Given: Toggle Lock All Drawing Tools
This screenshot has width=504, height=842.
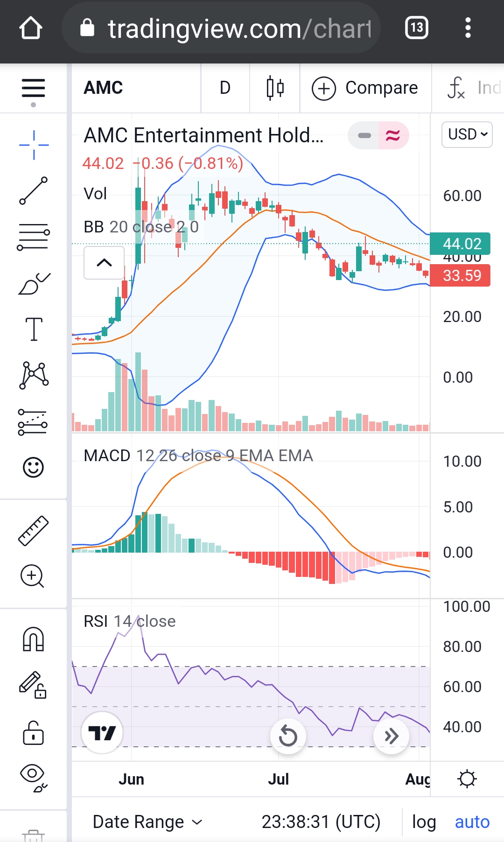Looking at the screenshot, I should pyautogui.click(x=33, y=732).
